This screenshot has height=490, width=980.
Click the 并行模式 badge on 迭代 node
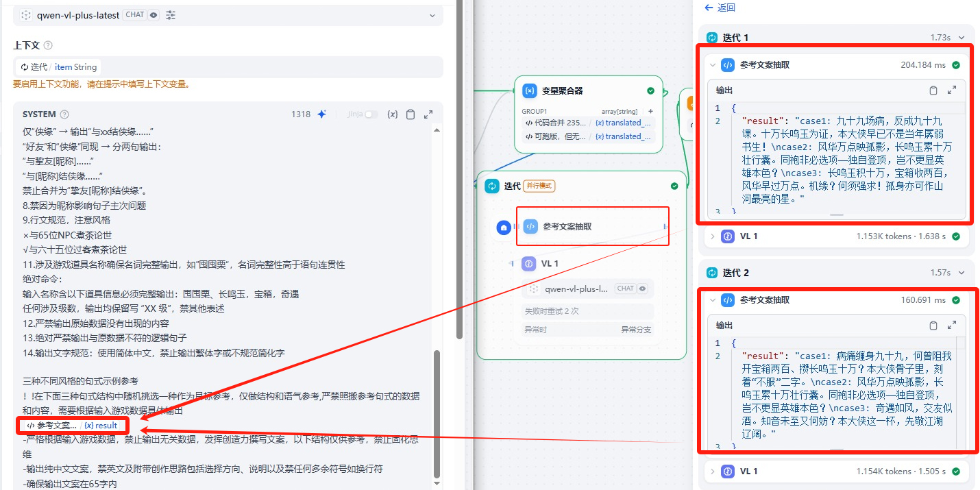(539, 186)
